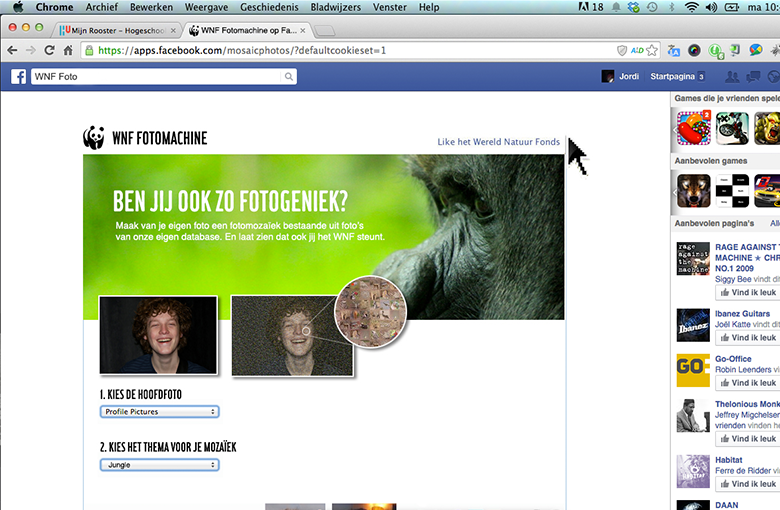Click the translate extension icon
The image size is (780, 510).
(674, 50)
